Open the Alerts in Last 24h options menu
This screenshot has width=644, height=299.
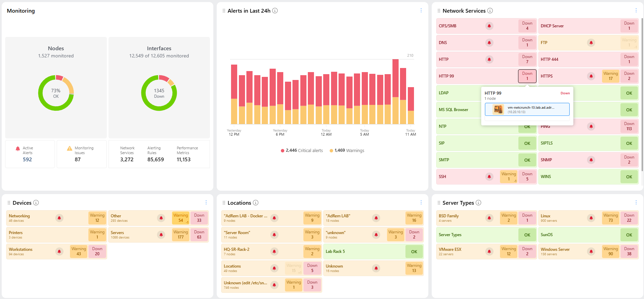point(421,11)
